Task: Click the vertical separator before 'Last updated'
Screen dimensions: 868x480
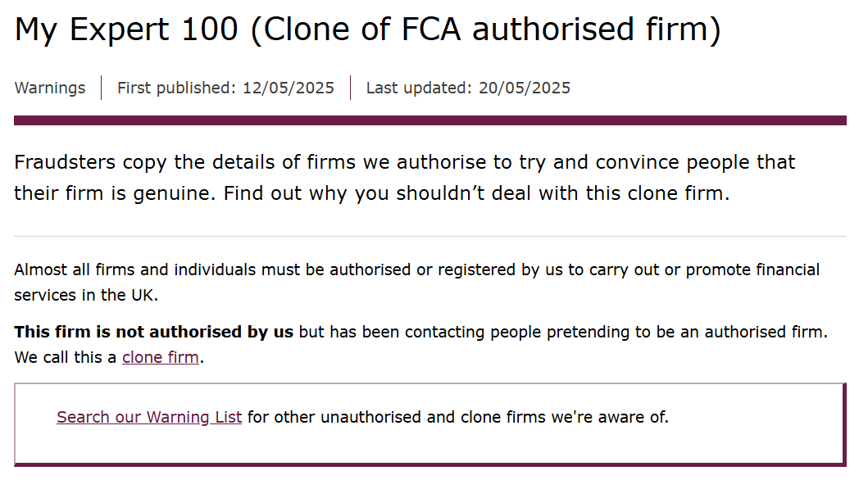Action: (351, 88)
